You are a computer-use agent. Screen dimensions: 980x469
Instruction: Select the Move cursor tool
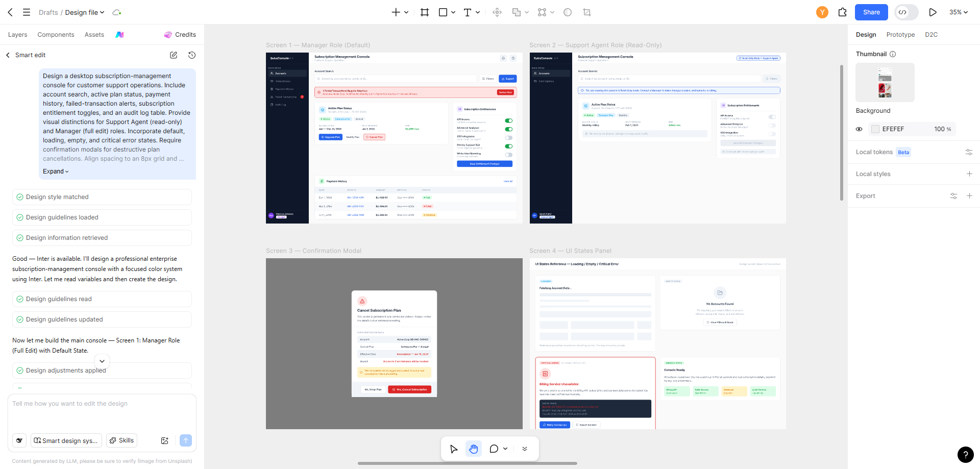point(454,449)
